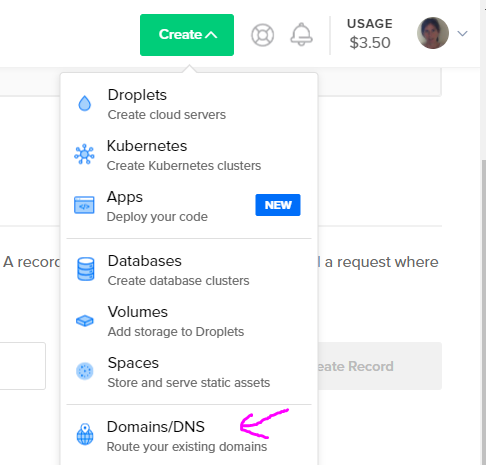Open the support lifebuoy icon
This screenshot has width=486, height=465.
262,35
